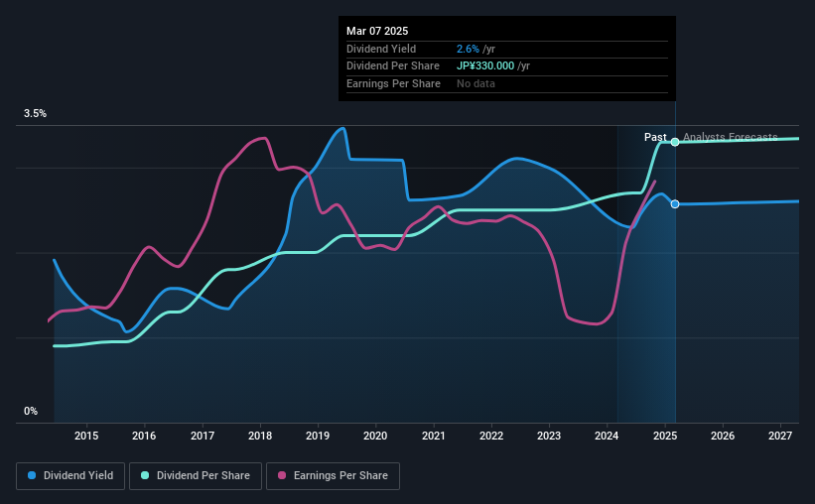Select the blue dividend yield marker at Mar 2025
Screen dimensions: 815x504
[x=675, y=204]
